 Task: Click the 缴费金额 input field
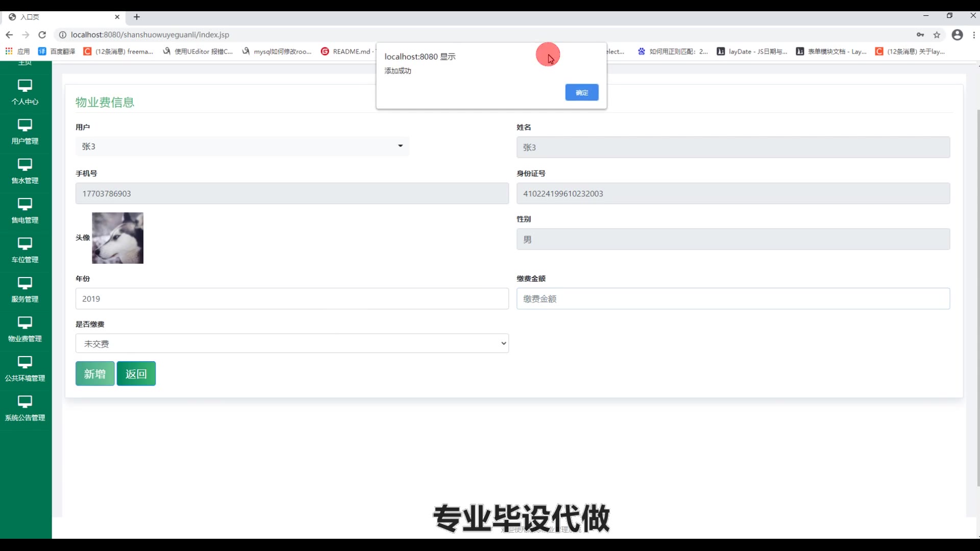coord(733,299)
